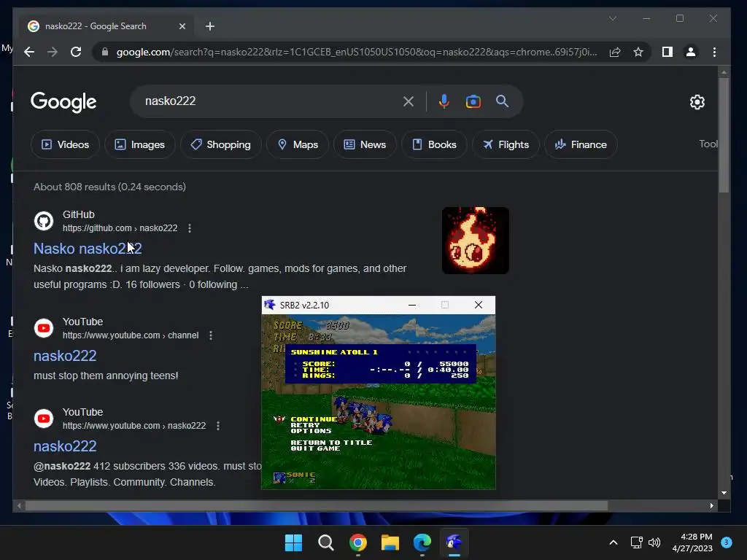Click the GitHub favicon in first result

(x=44, y=221)
